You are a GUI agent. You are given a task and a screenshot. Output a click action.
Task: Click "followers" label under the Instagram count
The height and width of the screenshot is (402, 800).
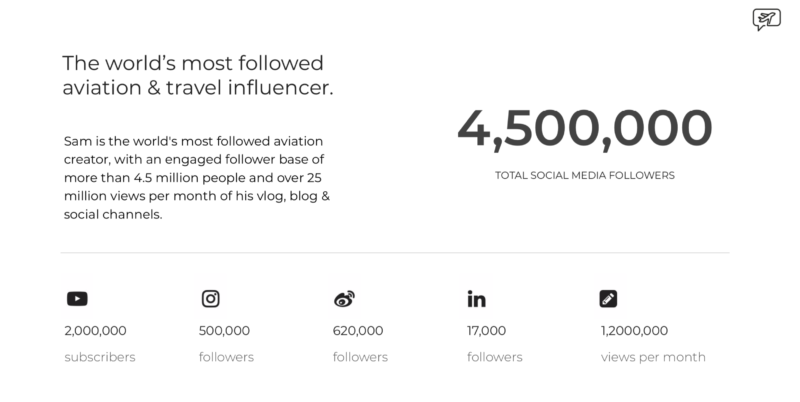(226, 357)
